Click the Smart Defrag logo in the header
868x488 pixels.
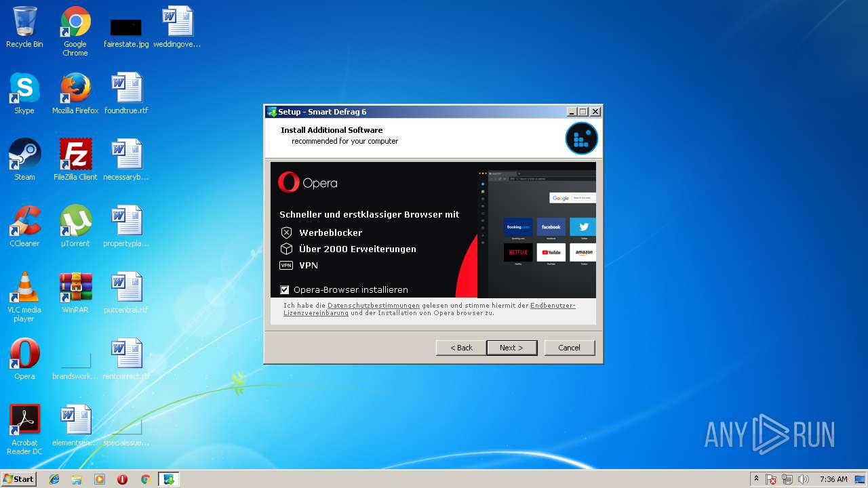point(582,138)
